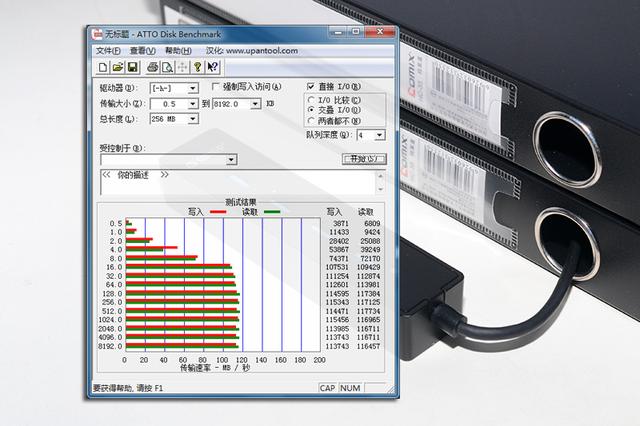
Task: Click the 要获得帮助, 请按 F1 status text
Action: click(128, 388)
